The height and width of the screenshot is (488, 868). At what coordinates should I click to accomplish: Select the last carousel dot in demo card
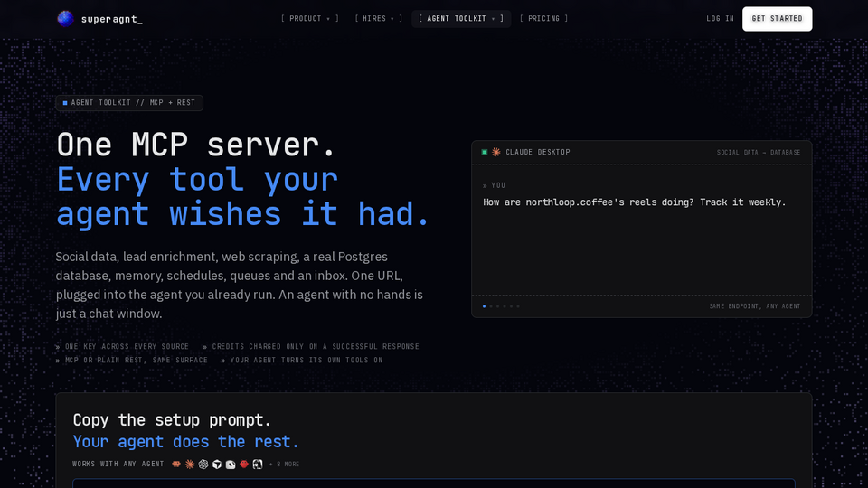518,306
